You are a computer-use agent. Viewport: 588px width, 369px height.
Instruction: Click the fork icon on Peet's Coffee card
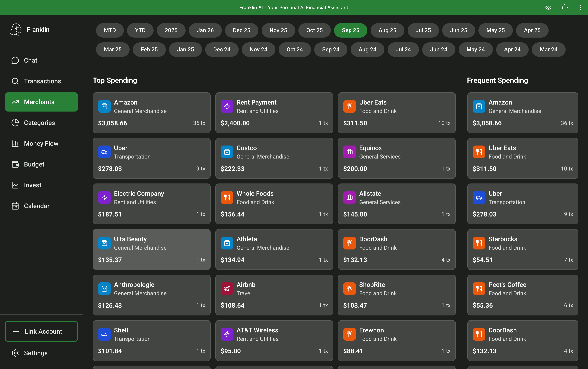tap(479, 289)
